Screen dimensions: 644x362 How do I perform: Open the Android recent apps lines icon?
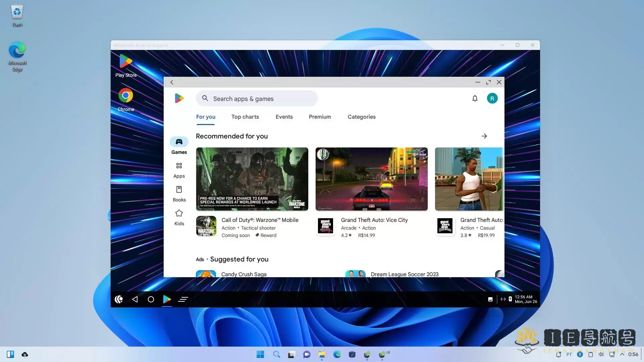tap(183, 299)
